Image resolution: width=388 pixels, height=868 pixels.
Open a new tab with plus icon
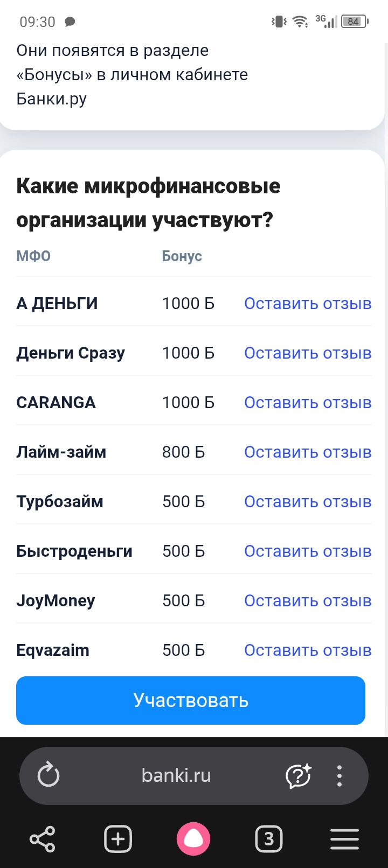118,839
